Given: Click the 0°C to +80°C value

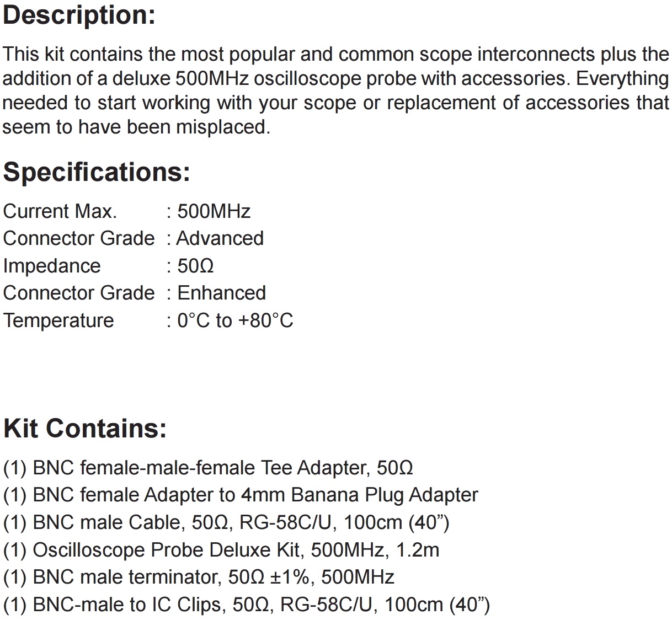Looking at the screenshot, I should (x=235, y=320).
